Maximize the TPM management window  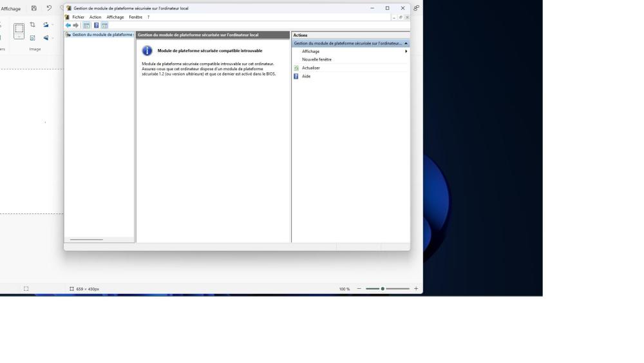[387, 8]
